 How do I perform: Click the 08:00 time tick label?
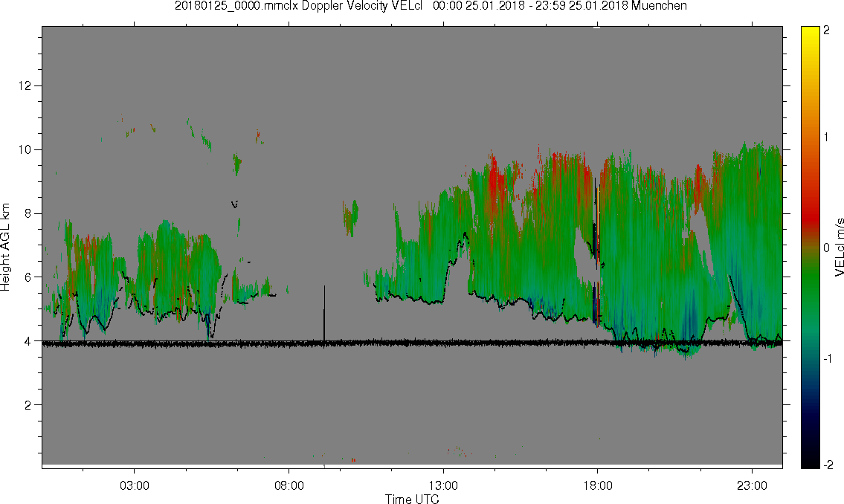(289, 485)
